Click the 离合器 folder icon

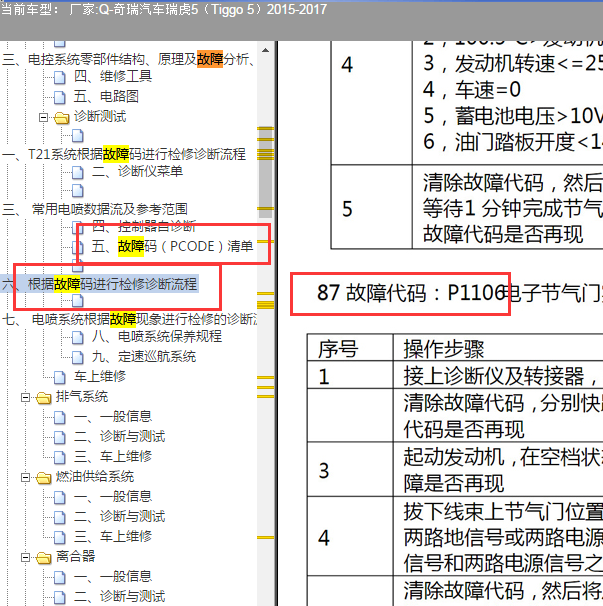point(44,558)
